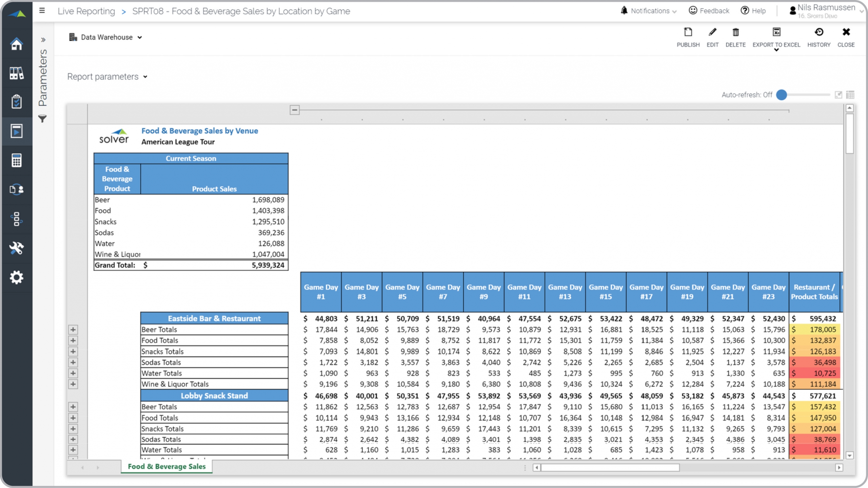Open report History panel

(x=818, y=37)
